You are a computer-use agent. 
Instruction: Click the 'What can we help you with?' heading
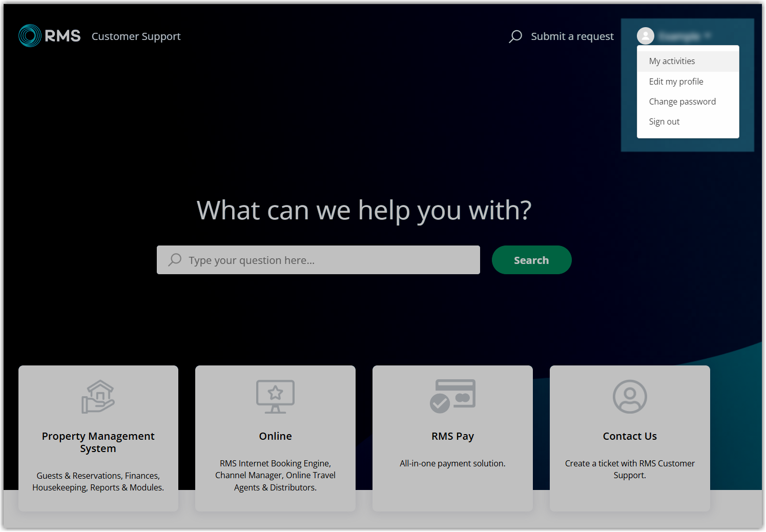point(364,210)
